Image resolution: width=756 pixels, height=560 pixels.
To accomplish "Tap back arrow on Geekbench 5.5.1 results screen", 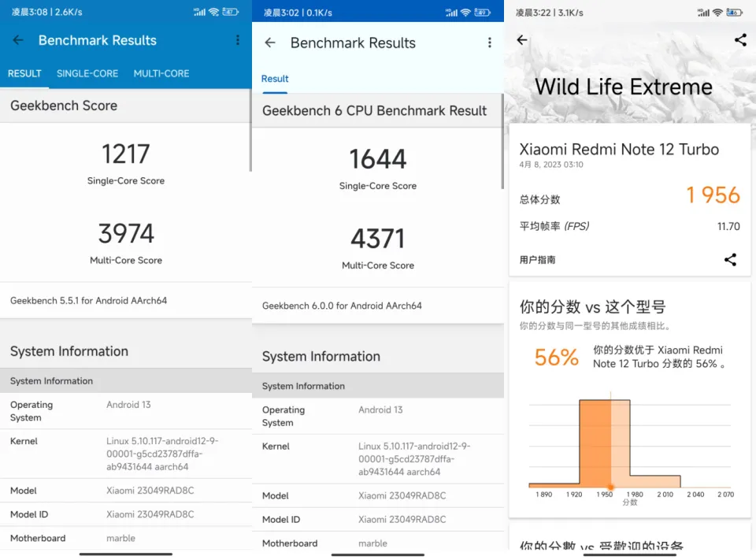I will 18,40.
